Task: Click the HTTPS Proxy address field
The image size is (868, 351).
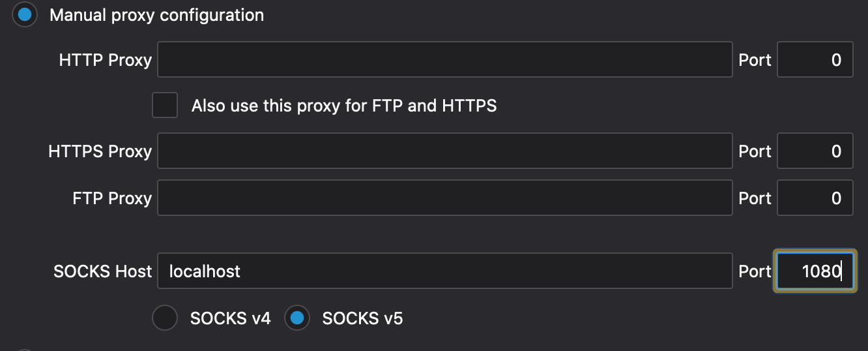Action: click(x=444, y=151)
